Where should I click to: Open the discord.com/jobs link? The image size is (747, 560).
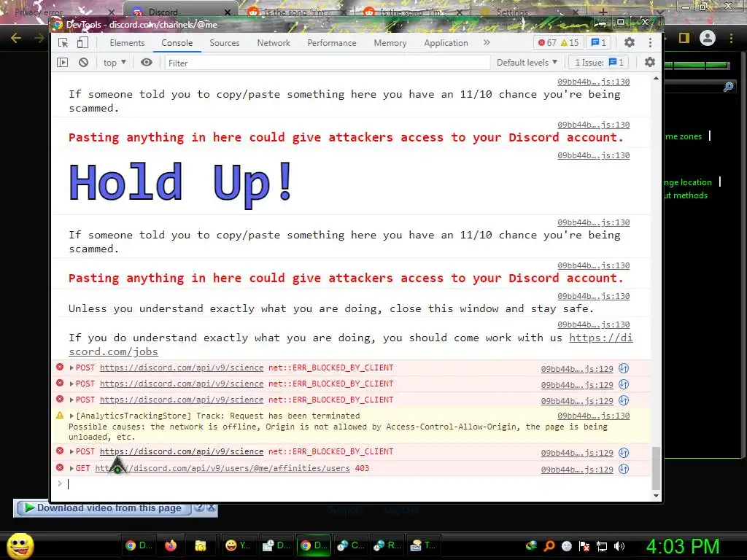click(x=601, y=338)
